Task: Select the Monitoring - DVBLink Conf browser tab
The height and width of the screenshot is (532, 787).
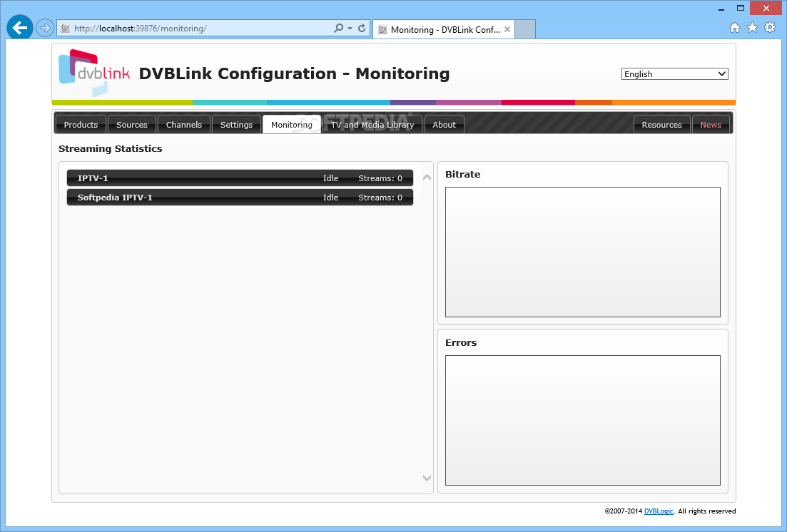Action: click(x=445, y=29)
